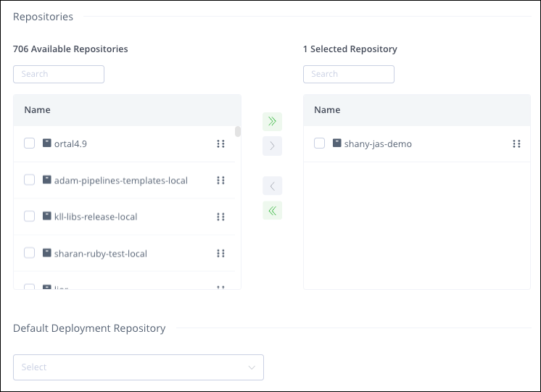Focus the Available Repositories search field
Screen dimensions: 541x392
pos(59,74)
